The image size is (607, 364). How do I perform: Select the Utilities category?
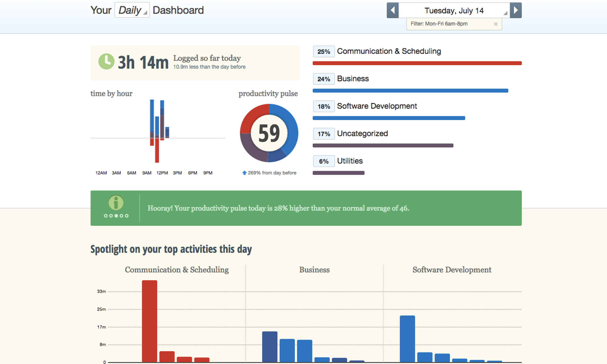pos(350,161)
